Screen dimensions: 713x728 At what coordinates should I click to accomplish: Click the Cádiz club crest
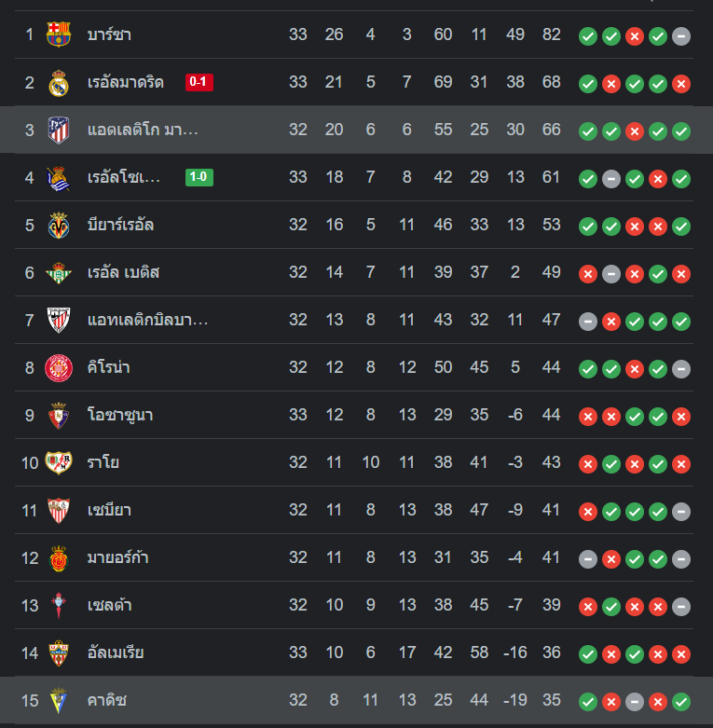tap(59, 701)
